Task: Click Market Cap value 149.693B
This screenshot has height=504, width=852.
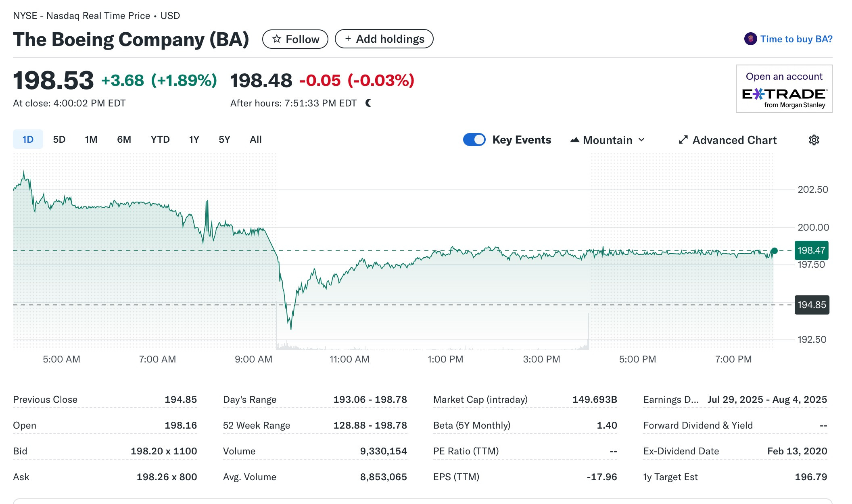Action: (595, 400)
